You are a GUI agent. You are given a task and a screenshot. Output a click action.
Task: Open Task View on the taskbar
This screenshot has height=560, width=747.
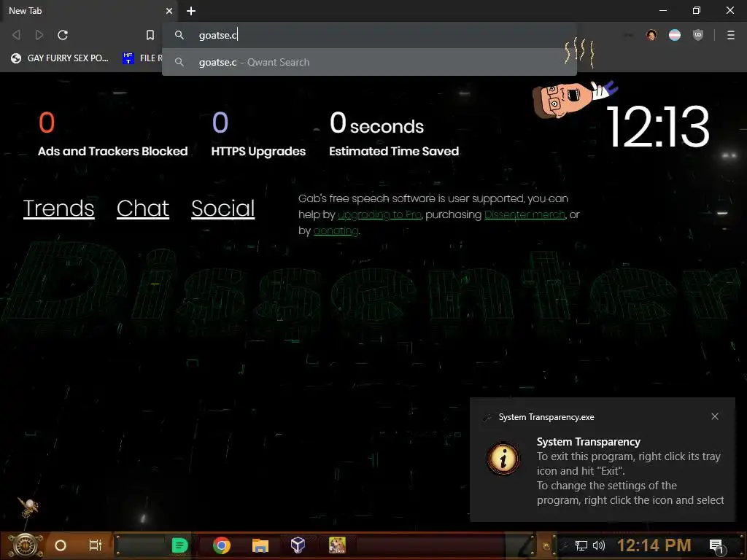[x=96, y=545]
